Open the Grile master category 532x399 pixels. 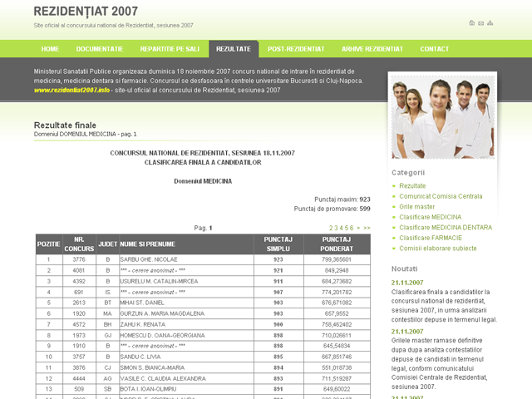coord(416,206)
